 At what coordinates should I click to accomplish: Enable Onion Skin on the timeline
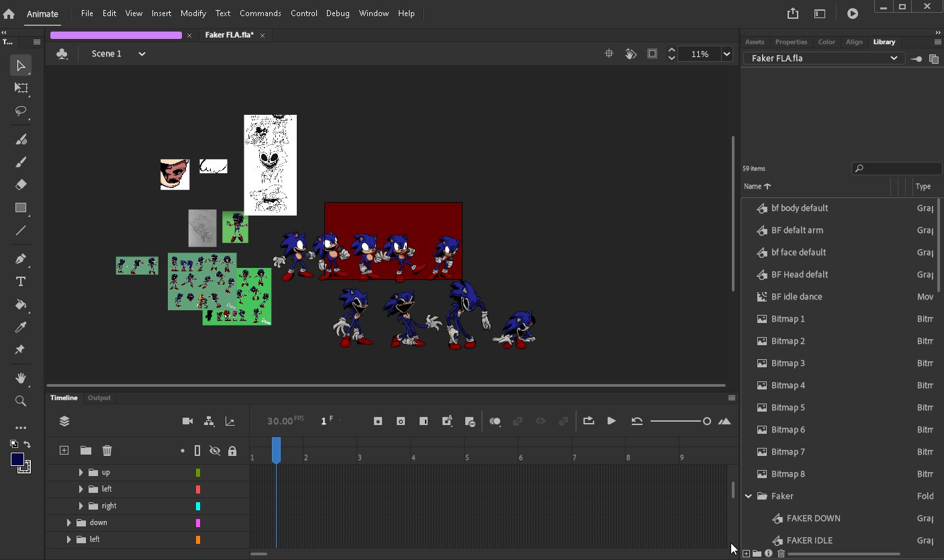point(495,421)
